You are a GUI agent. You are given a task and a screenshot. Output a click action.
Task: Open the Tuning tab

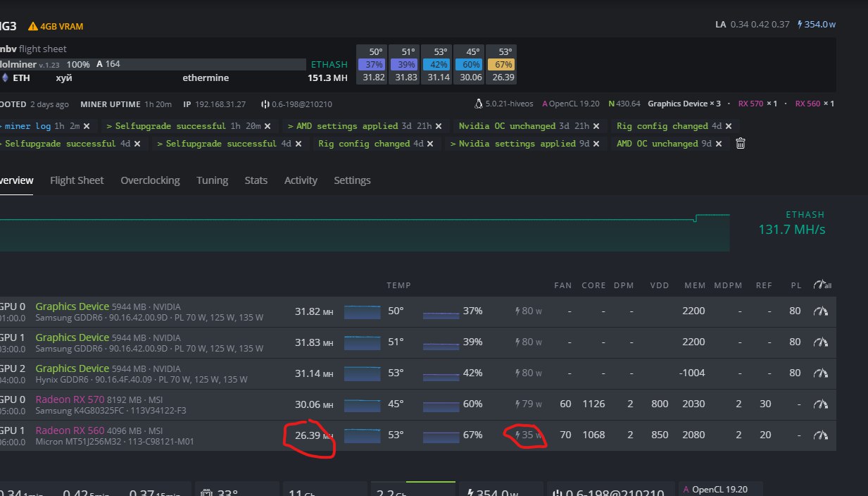(212, 180)
